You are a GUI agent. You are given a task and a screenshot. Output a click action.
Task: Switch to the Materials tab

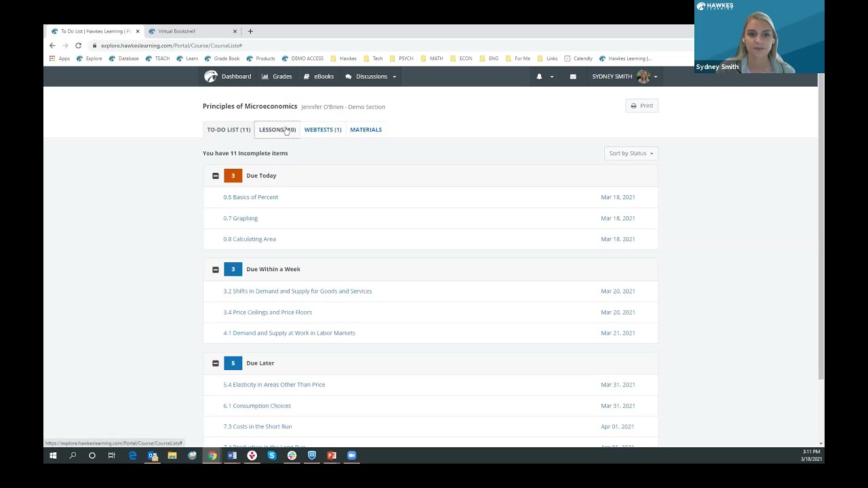point(366,129)
